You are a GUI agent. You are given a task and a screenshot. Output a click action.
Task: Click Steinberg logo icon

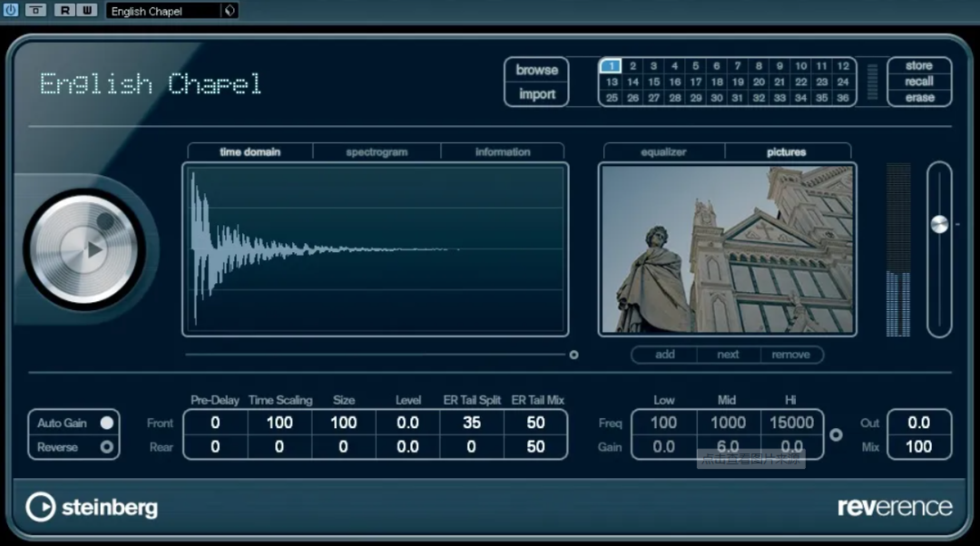pos(41,507)
